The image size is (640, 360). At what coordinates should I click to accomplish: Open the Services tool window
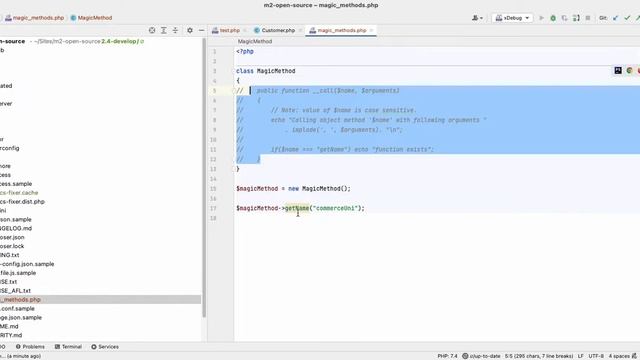coord(105,347)
